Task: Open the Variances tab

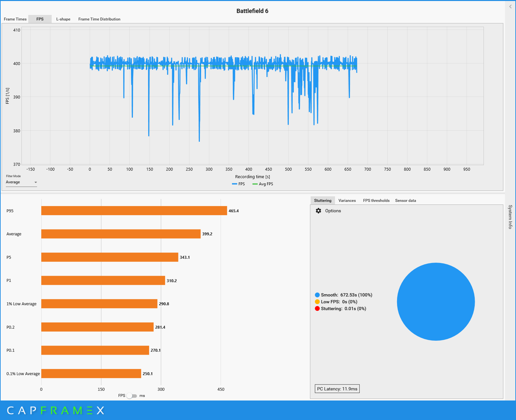Action: coord(347,201)
